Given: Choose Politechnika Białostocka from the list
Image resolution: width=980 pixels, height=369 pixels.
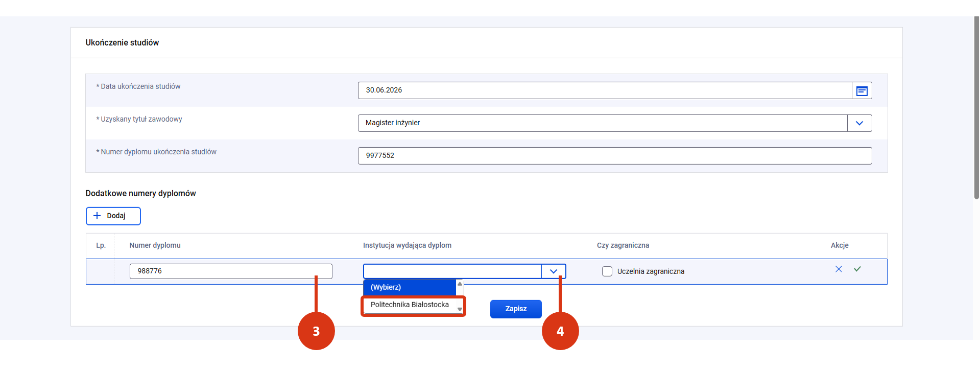Looking at the screenshot, I should point(410,305).
